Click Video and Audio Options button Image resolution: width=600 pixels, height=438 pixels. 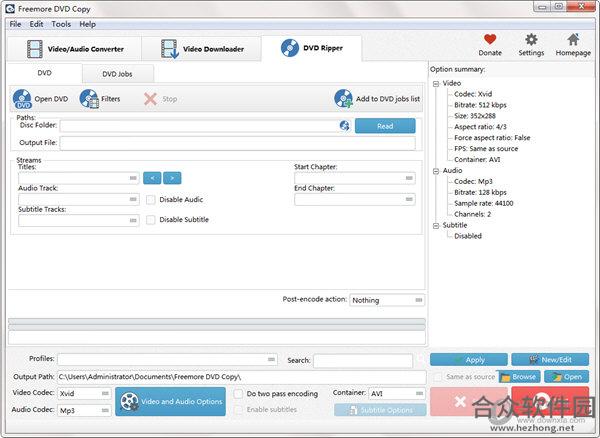[x=170, y=401]
